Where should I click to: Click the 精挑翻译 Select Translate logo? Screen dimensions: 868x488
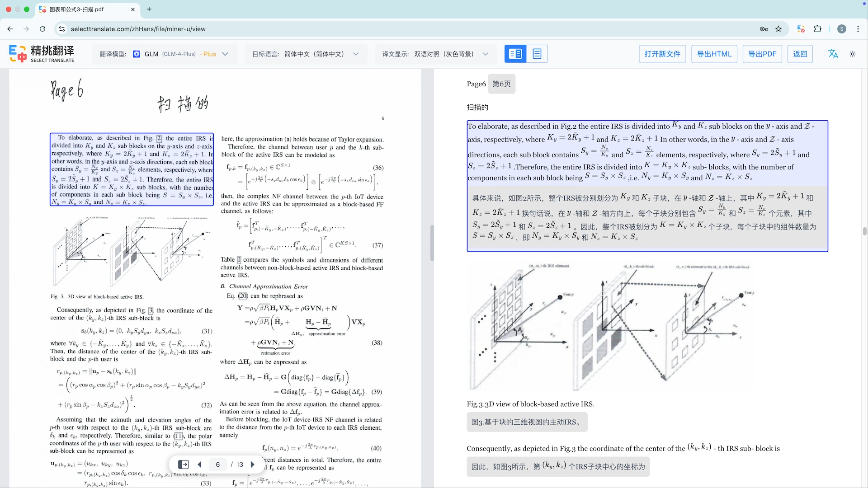tap(42, 54)
